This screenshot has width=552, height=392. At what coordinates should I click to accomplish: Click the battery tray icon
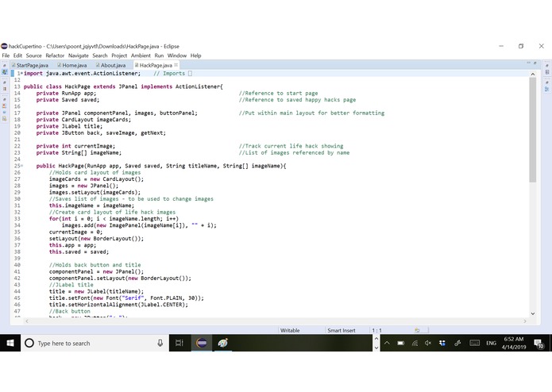pyautogui.click(x=400, y=343)
